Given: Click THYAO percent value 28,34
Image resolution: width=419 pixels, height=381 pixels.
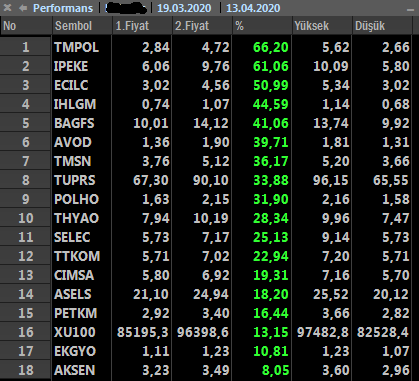Looking at the screenshot, I should coord(271,218).
